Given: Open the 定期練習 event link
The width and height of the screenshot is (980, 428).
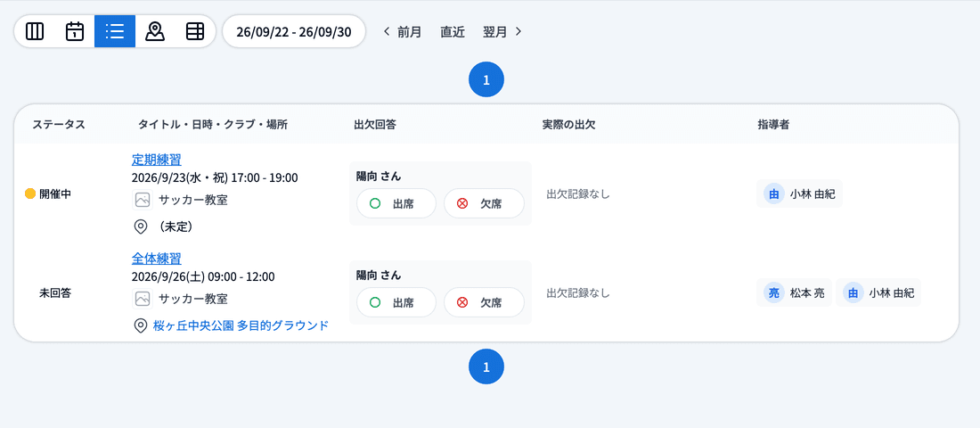Looking at the screenshot, I should pos(157,160).
